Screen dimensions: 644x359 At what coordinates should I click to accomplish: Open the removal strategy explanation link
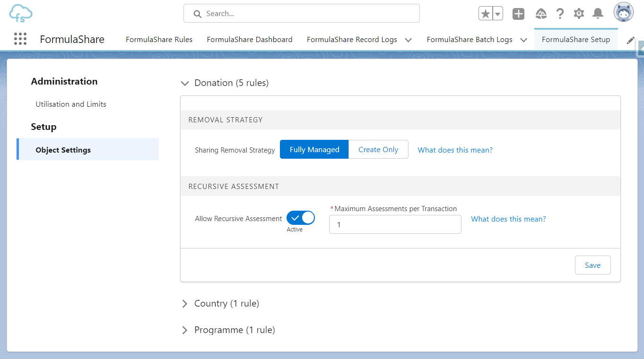pyautogui.click(x=455, y=150)
